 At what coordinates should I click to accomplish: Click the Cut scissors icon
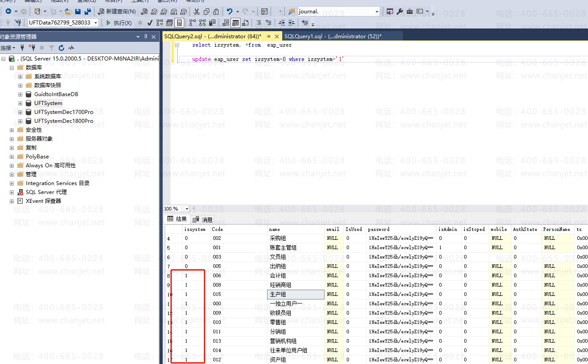197,12
